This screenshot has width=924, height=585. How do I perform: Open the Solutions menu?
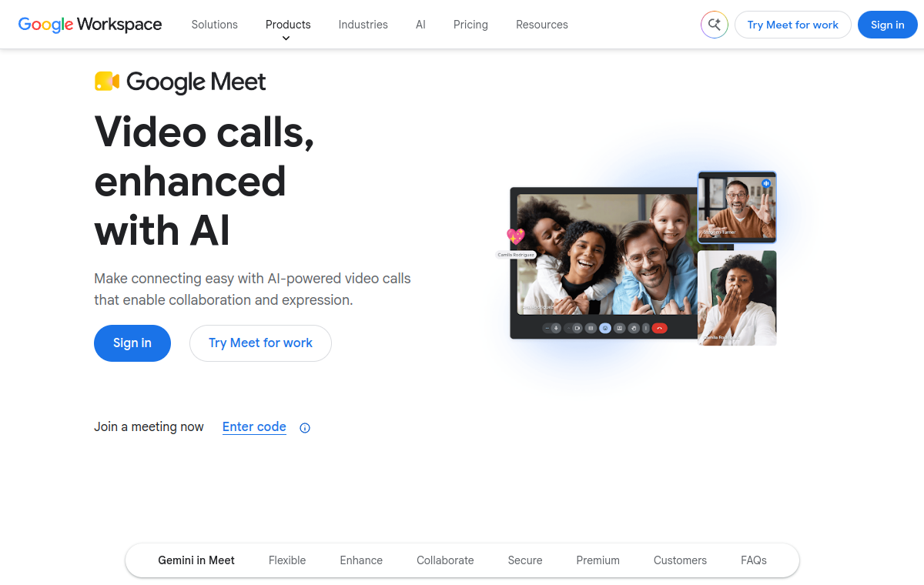tap(215, 25)
